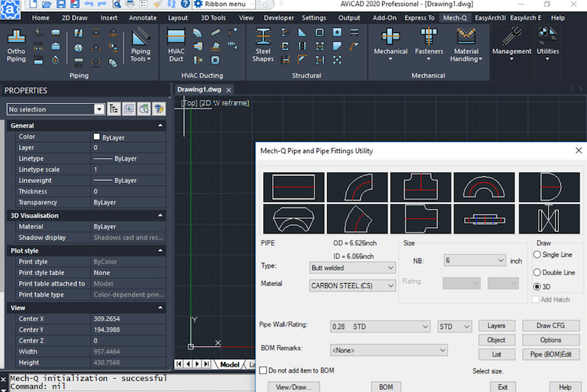587x392 pixels.
Task: Pick the valve fitting thumbnail
Action: click(x=547, y=219)
